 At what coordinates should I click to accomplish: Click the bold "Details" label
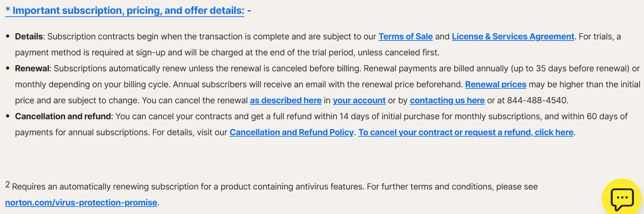click(x=29, y=37)
